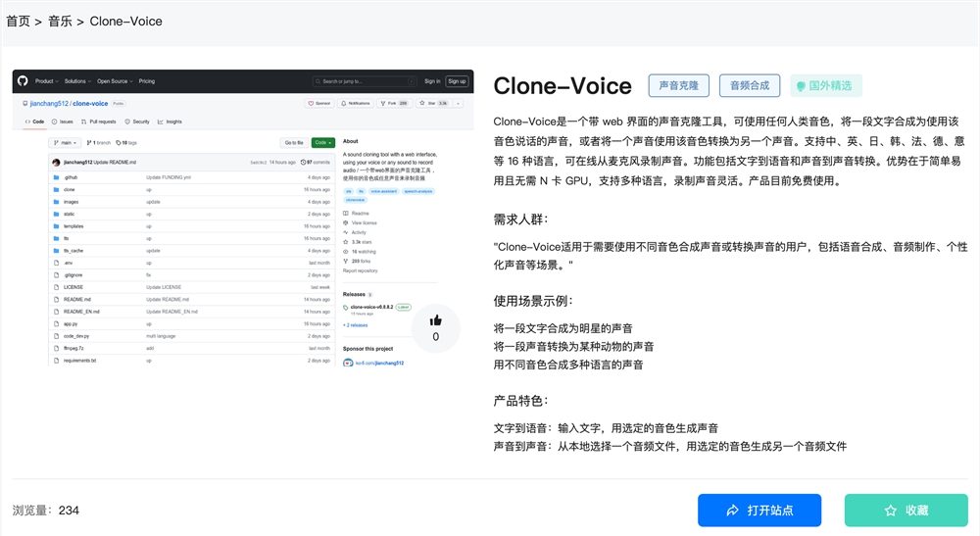Image resolution: width=980 pixels, height=536 pixels.
Task: Click the Star button on repository
Action: [x=434, y=103]
